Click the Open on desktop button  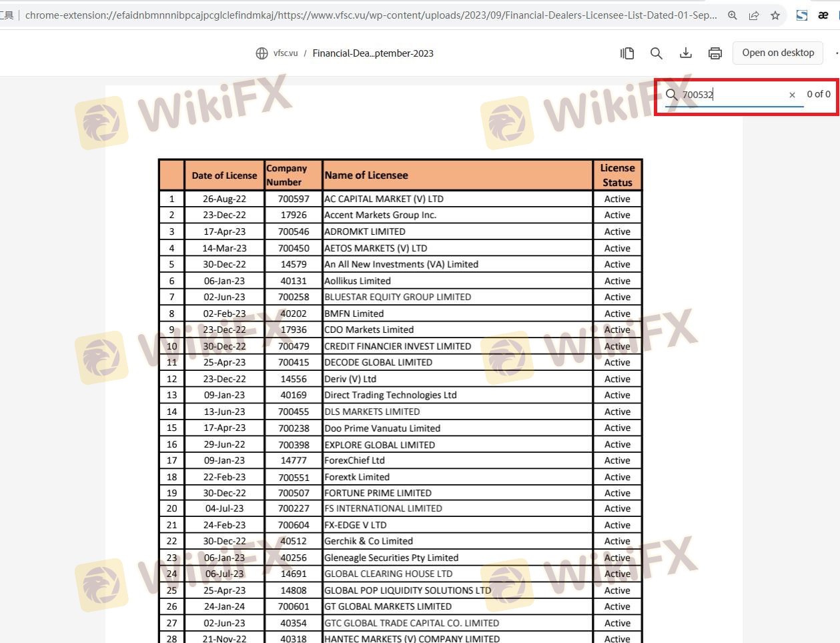pyautogui.click(x=778, y=53)
